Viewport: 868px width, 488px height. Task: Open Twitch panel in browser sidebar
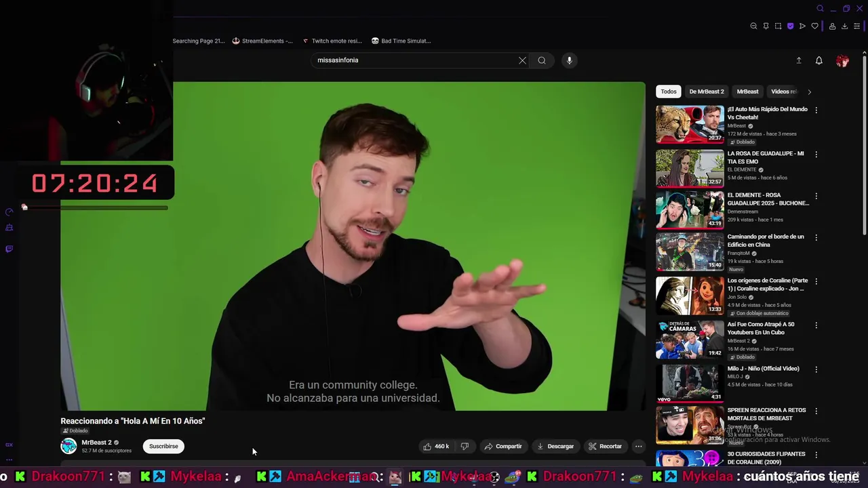(9, 249)
